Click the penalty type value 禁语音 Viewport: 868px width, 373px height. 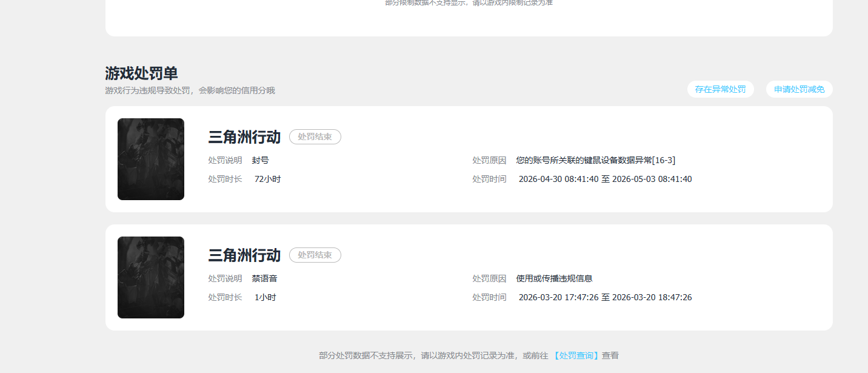pyautogui.click(x=265, y=278)
